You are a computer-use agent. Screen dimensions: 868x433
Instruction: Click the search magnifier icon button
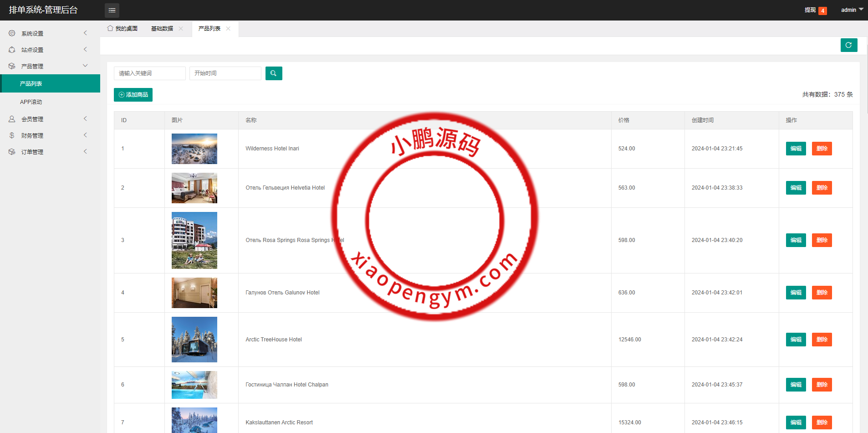point(273,73)
